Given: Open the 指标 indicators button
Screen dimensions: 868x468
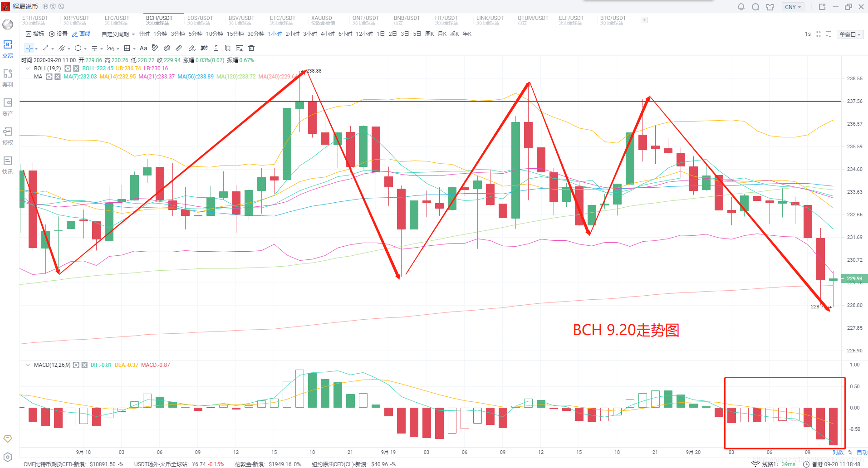Looking at the screenshot, I should click(x=35, y=34).
